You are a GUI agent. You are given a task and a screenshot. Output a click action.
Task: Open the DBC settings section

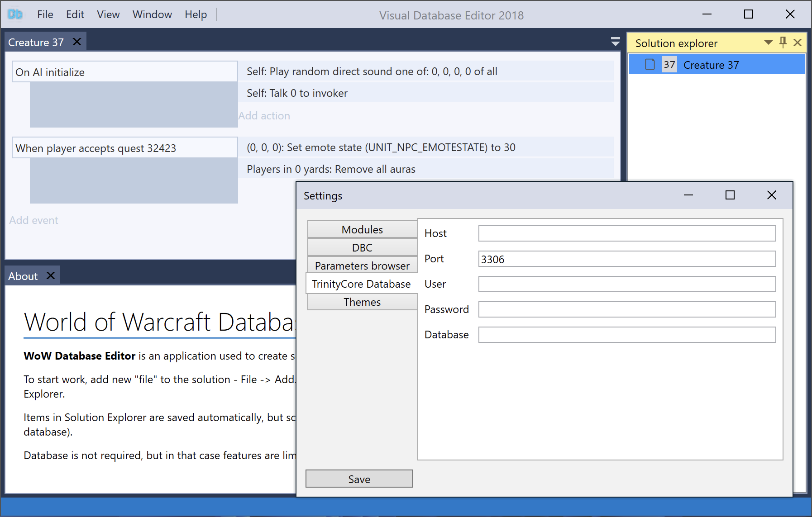[x=362, y=247]
